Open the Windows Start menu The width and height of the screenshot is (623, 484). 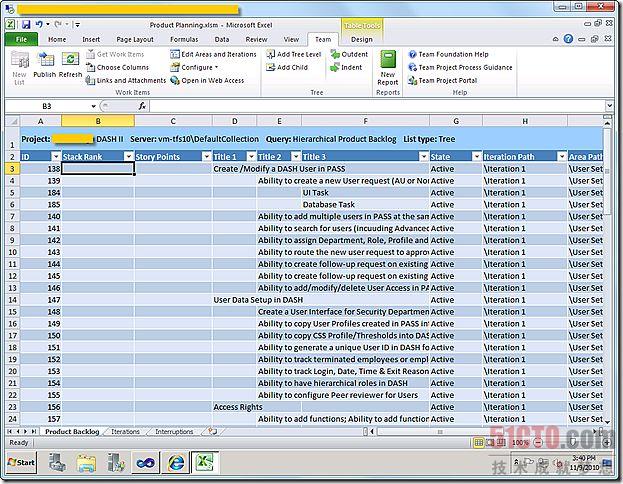pyautogui.click(x=21, y=463)
